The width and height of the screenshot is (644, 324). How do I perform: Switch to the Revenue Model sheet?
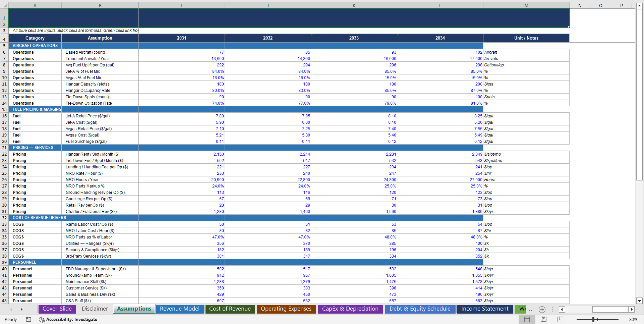180,309
